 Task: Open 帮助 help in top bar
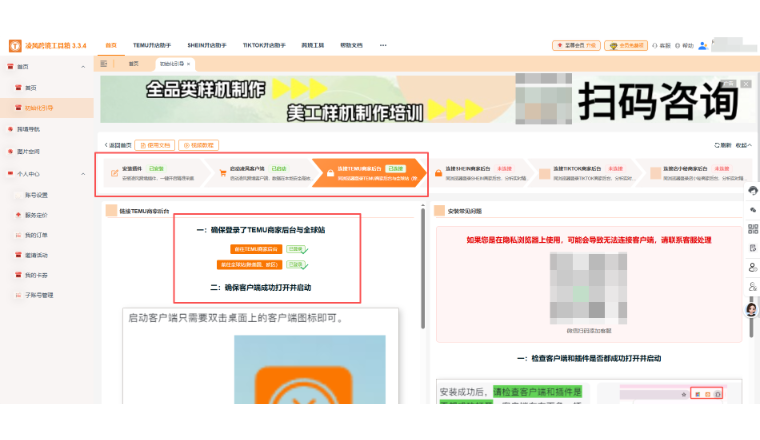pos(684,46)
